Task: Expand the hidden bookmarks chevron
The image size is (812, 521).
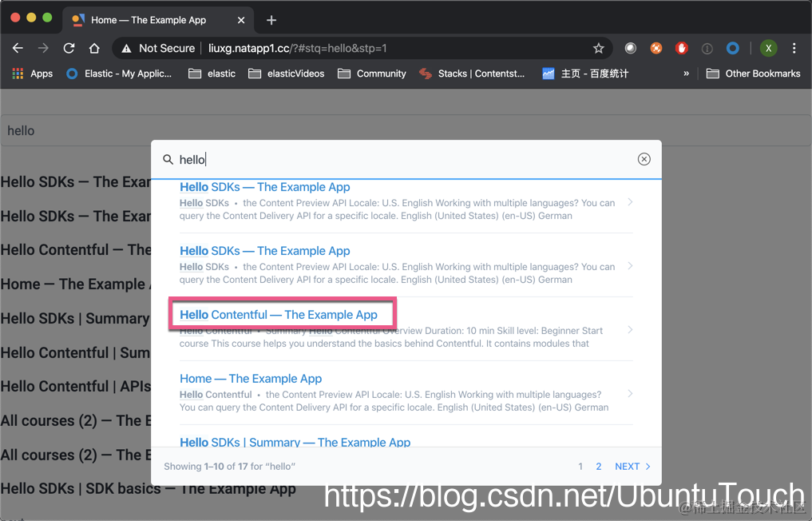Action: [x=686, y=74]
